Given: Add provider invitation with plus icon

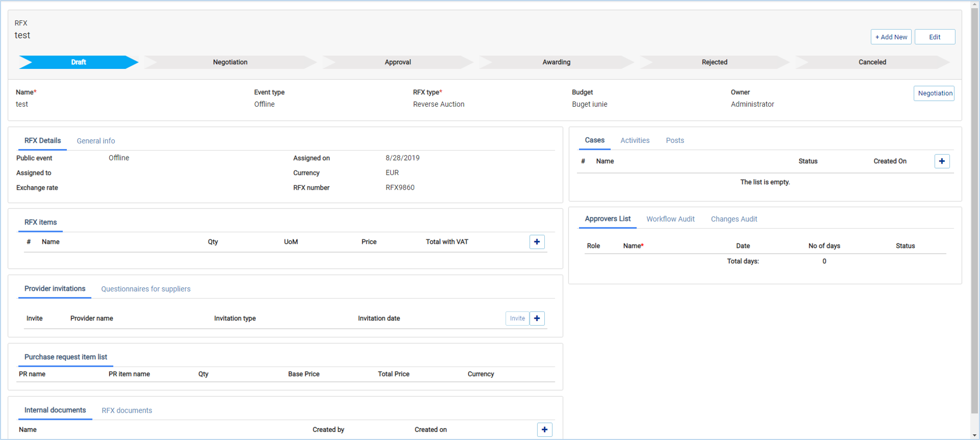Looking at the screenshot, I should click(537, 318).
